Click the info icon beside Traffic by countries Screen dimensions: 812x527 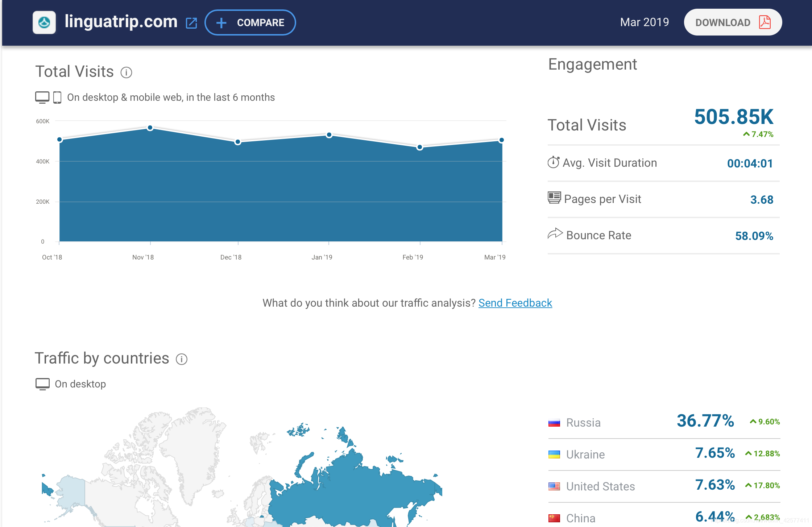tap(182, 359)
